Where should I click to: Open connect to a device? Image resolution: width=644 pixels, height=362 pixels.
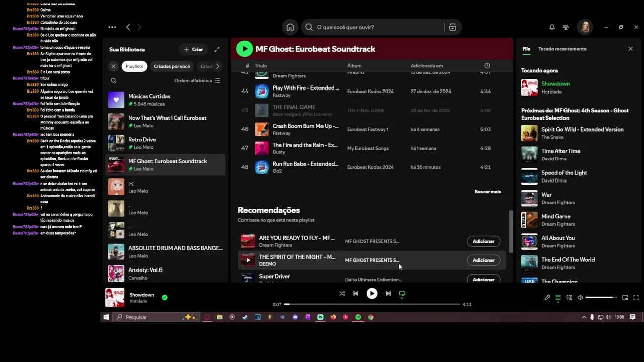tap(569, 298)
